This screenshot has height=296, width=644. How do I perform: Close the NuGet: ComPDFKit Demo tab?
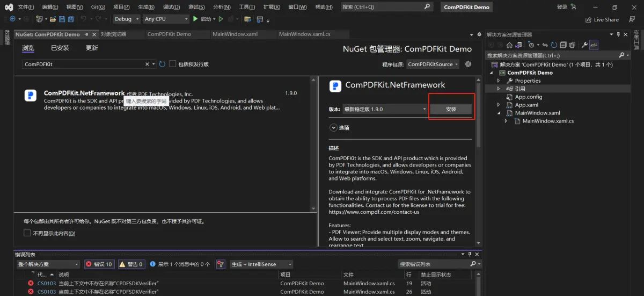tap(93, 34)
